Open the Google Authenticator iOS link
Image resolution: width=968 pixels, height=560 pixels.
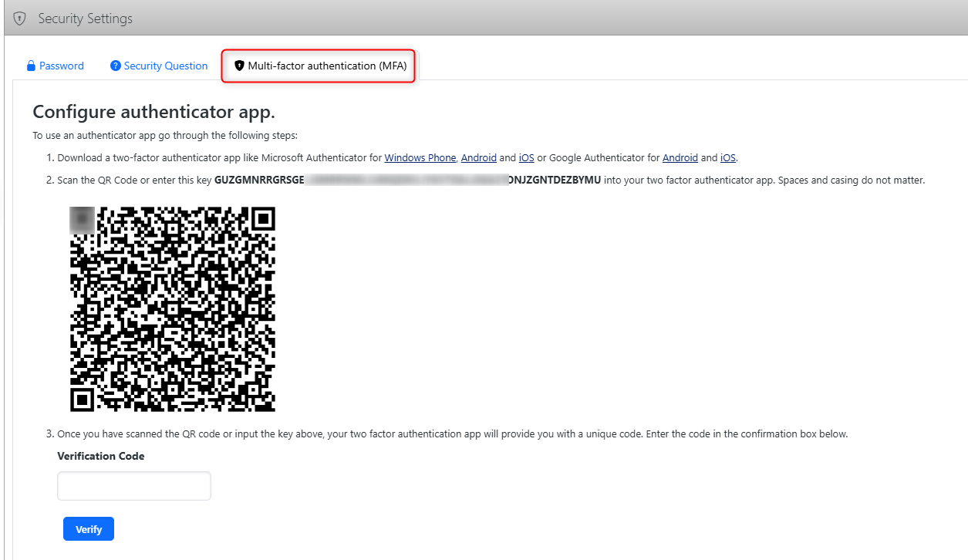point(728,158)
